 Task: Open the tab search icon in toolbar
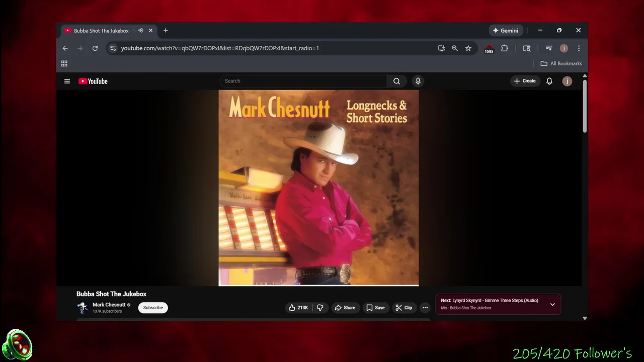tap(527, 48)
